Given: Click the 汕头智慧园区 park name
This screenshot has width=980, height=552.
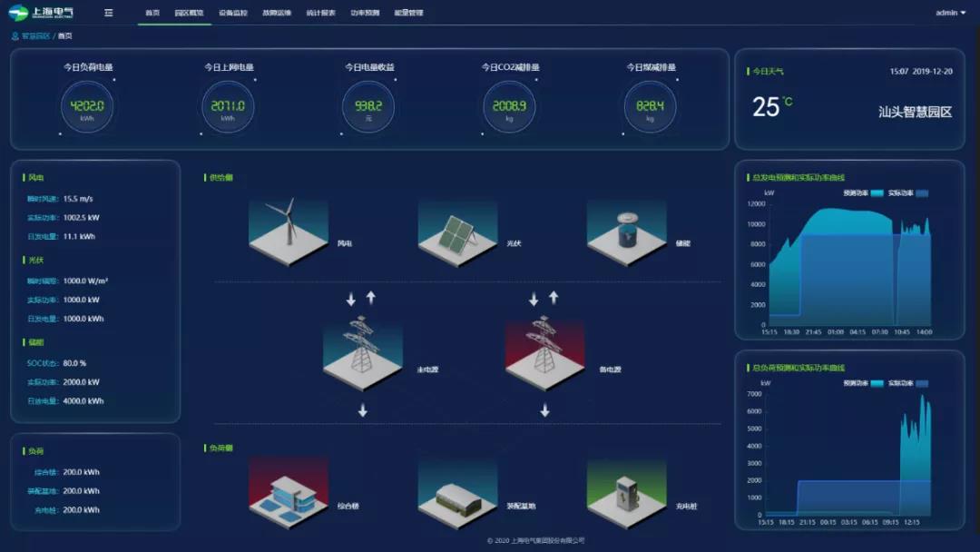Looking at the screenshot, I should click(915, 112).
